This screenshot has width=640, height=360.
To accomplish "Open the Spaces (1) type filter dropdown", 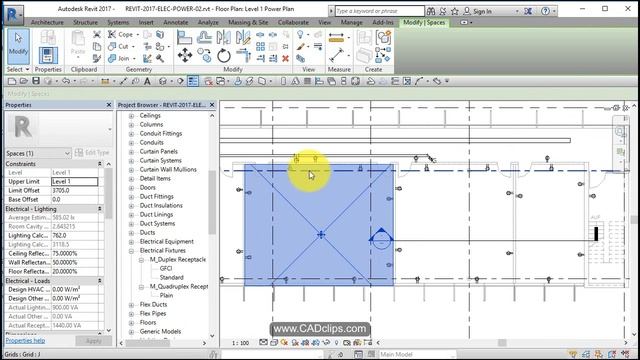I will (x=38, y=153).
